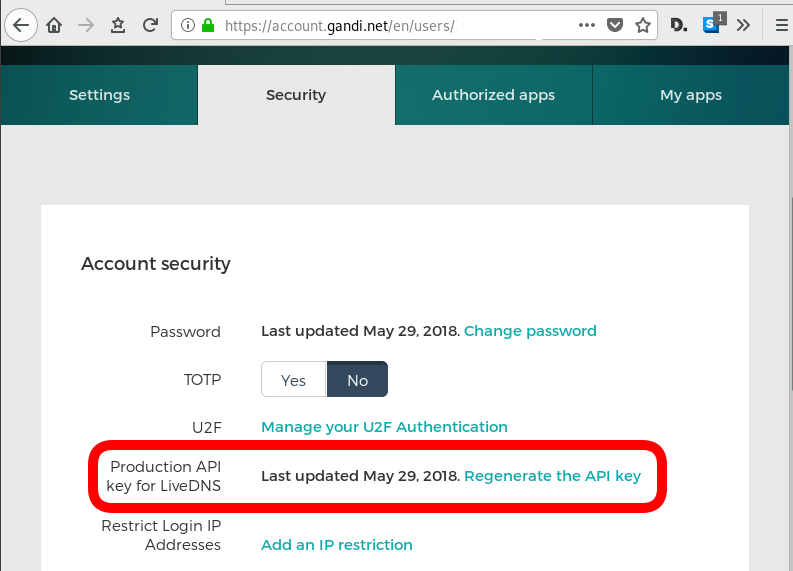
Task: Click the URL address bar field
Action: pyautogui.click(x=390, y=25)
